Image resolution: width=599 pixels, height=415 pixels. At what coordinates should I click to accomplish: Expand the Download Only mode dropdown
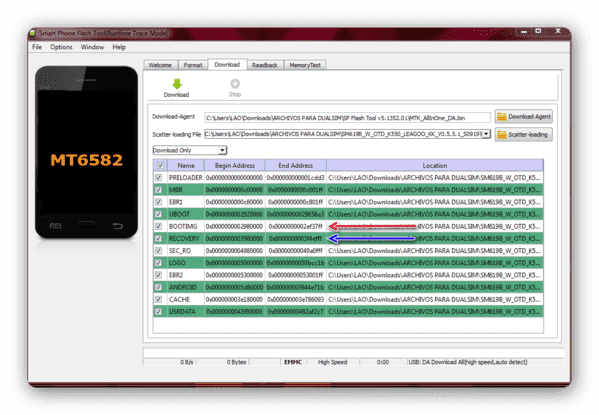pos(222,151)
